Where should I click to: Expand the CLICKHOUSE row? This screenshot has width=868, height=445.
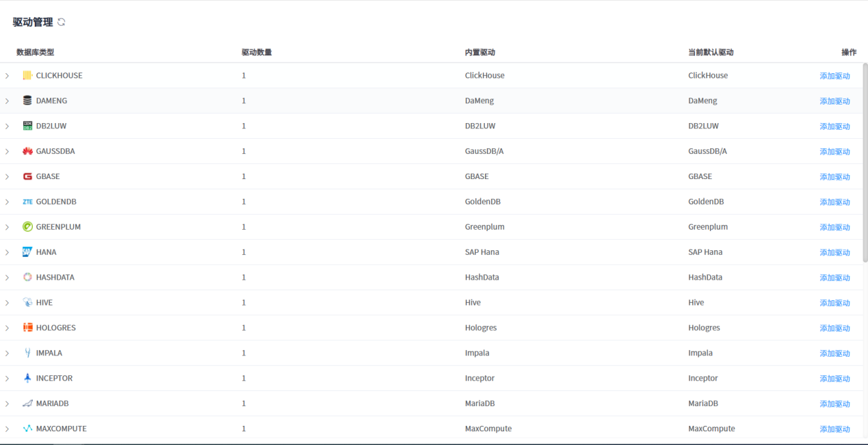tap(8, 76)
